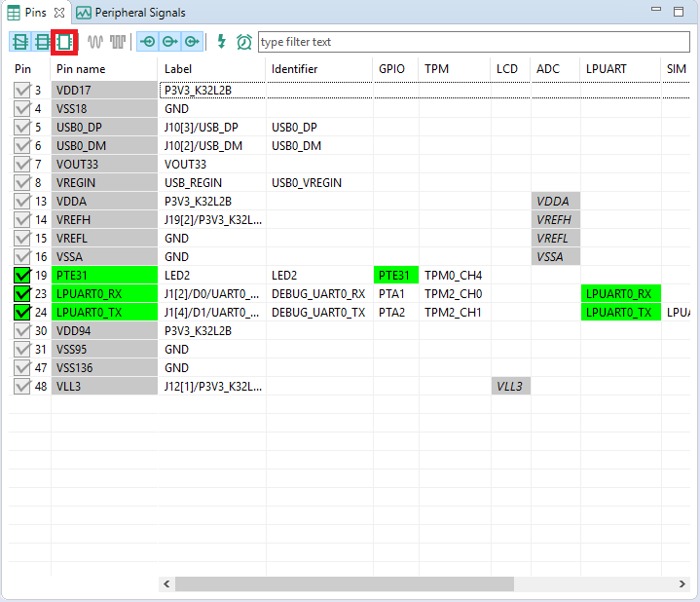Image resolution: width=700 pixels, height=602 pixels.
Task: Select the TPM2_CH0 cell for pin 23
Action: [453, 294]
